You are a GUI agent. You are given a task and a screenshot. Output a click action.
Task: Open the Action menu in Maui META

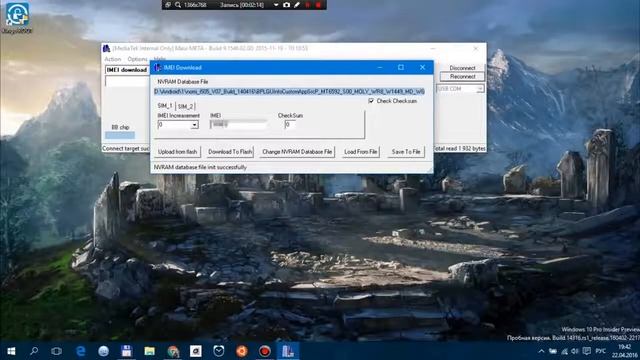113,59
